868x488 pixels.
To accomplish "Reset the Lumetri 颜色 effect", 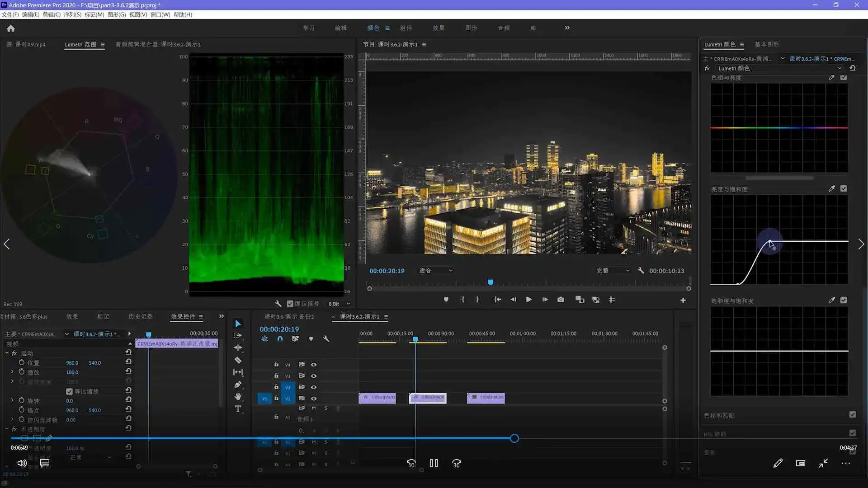I will click(x=852, y=68).
